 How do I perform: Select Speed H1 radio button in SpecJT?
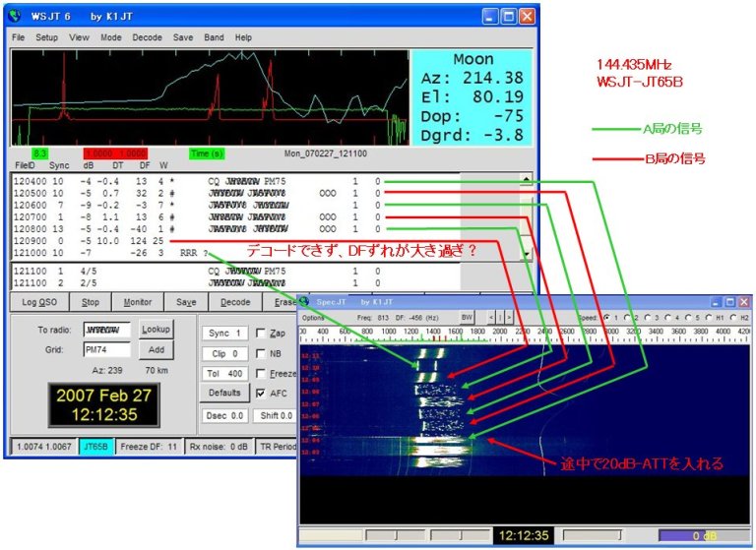point(709,318)
